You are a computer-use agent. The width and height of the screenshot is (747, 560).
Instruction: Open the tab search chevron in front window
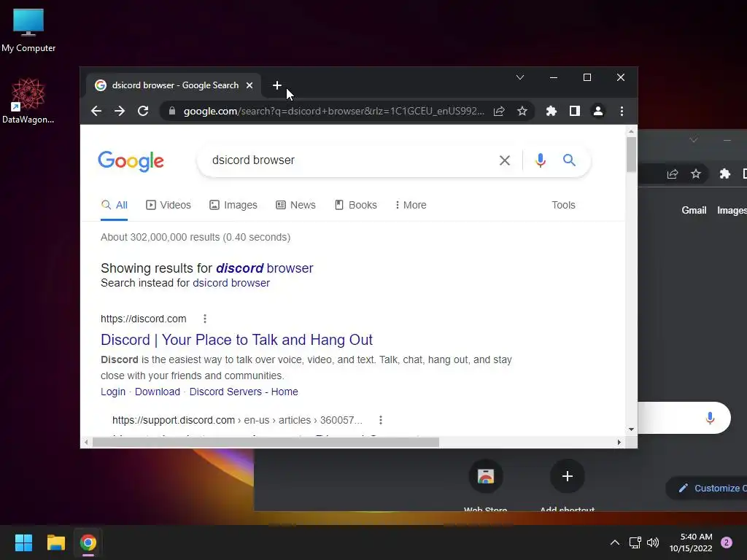tap(519, 77)
